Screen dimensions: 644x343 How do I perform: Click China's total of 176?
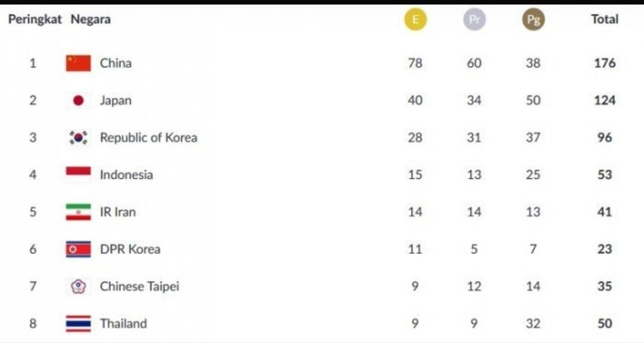coord(604,63)
